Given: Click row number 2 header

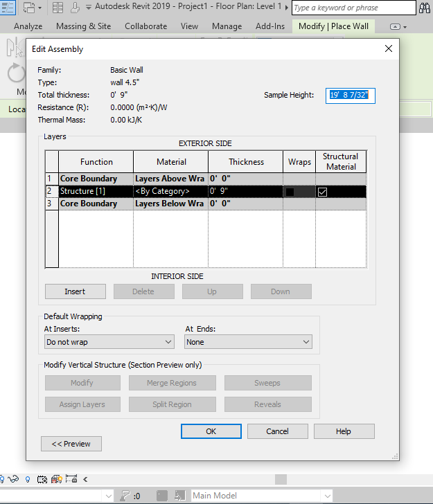Looking at the screenshot, I should point(51,191).
